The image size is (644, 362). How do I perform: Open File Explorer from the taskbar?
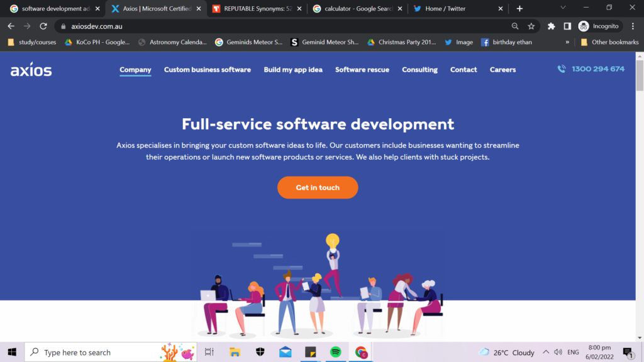pos(235,352)
